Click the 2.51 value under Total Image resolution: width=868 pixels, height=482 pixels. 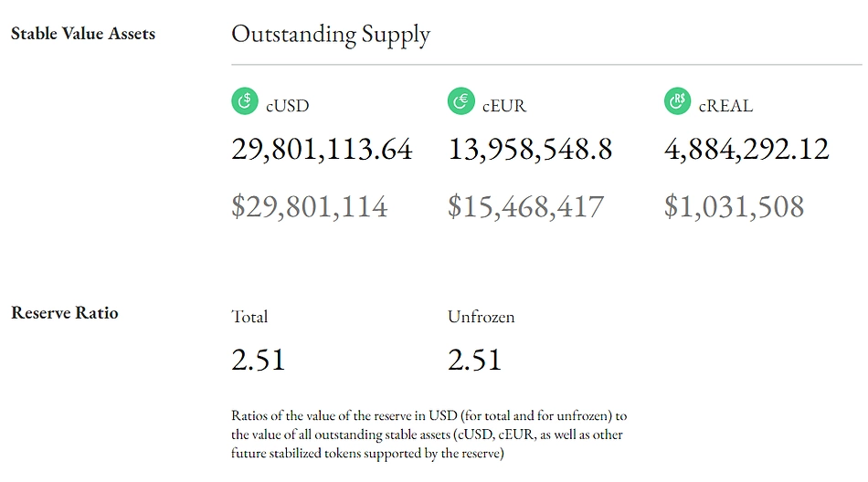click(x=258, y=360)
